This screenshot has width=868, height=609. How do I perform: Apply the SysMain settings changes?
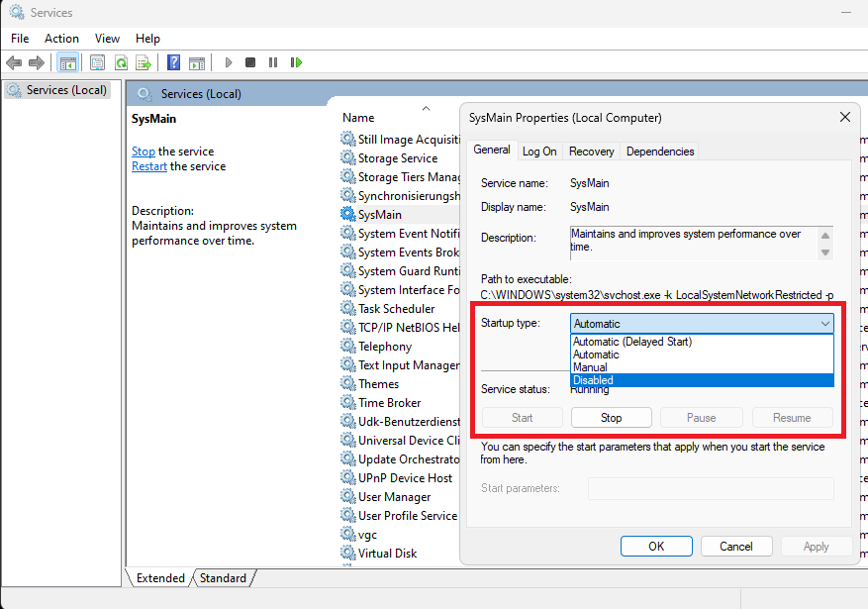[x=816, y=546]
